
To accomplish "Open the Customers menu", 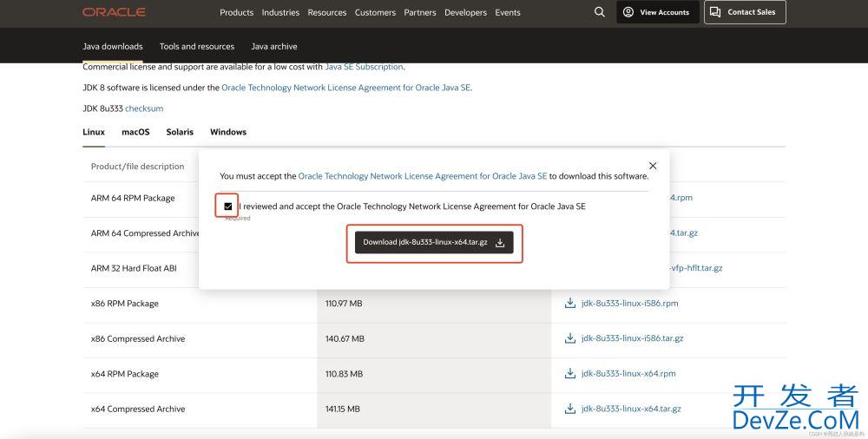I will (x=375, y=12).
